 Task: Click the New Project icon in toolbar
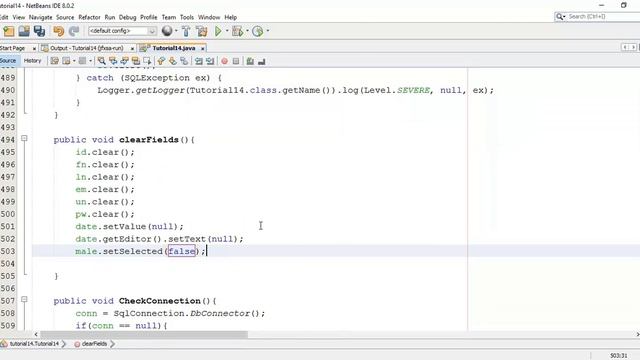pos(9,31)
